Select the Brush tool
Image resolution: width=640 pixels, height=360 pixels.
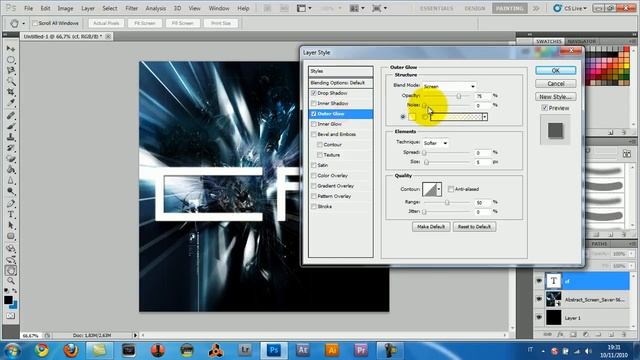(11, 126)
